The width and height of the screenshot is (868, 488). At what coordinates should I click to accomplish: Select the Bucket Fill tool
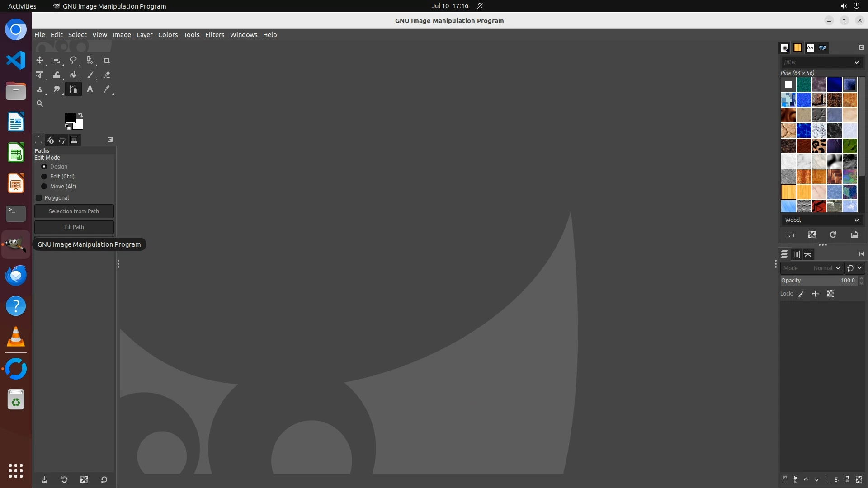point(73,75)
